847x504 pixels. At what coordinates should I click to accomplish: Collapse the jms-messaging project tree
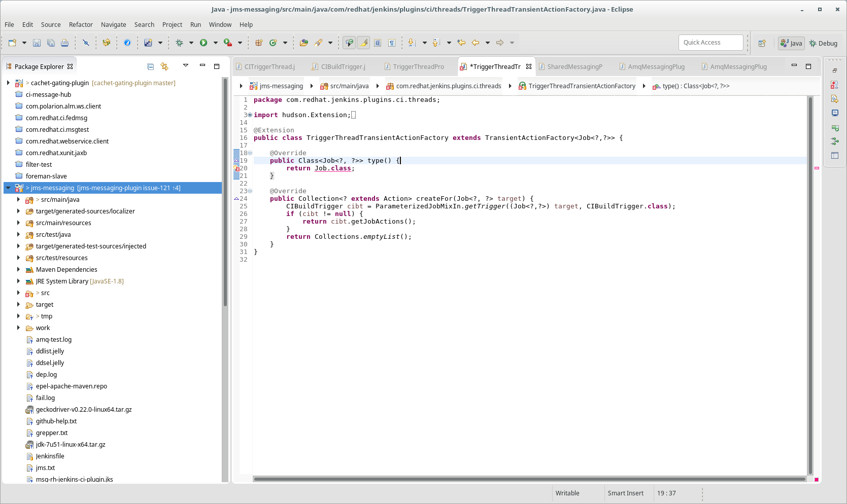(x=8, y=188)
